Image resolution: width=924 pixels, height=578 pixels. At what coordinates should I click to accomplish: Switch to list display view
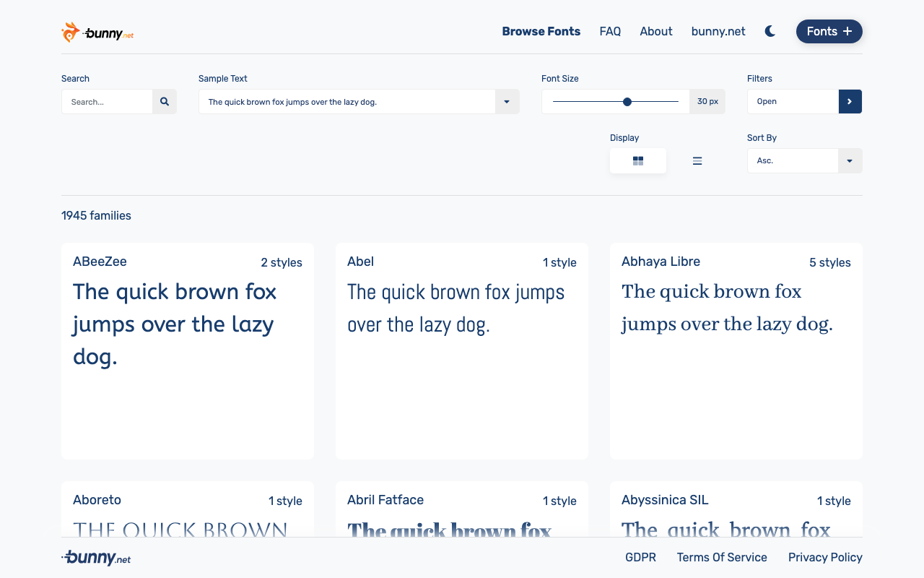[697, 160]
